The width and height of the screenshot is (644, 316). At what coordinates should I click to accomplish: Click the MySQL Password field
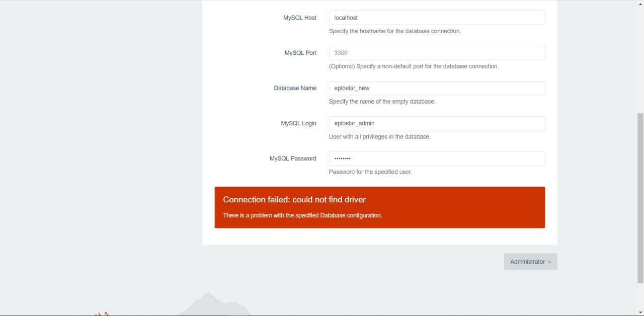pyautogui.click(x=437, y=159)
